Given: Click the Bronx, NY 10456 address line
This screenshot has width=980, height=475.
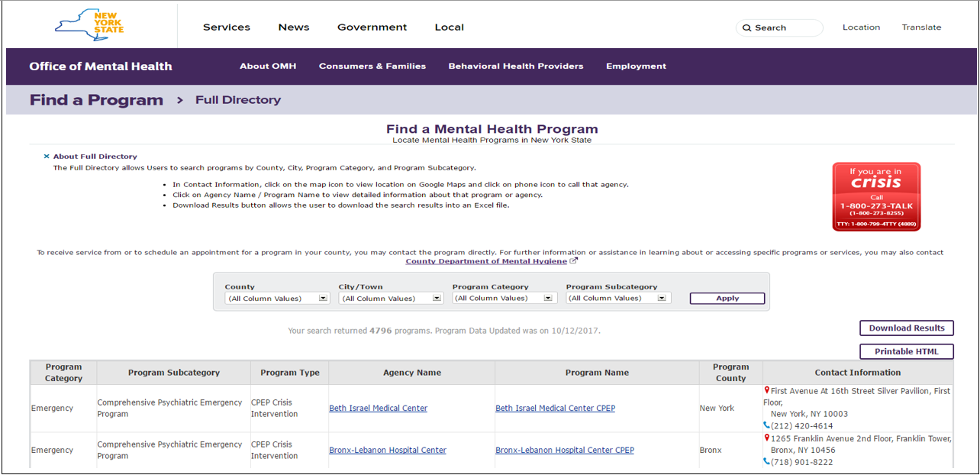Looking at the screenshot, I should [x=803, y=451].
